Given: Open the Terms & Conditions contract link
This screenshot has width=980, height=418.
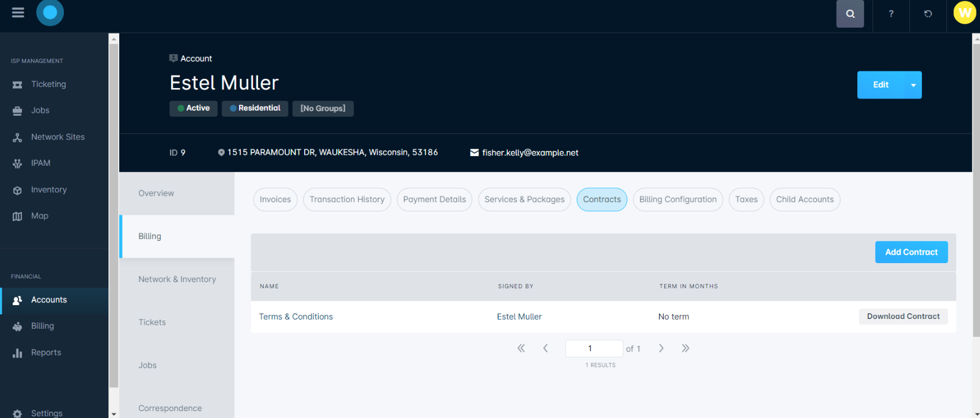Looking at the screenshot, I should [x=296, y=317].
